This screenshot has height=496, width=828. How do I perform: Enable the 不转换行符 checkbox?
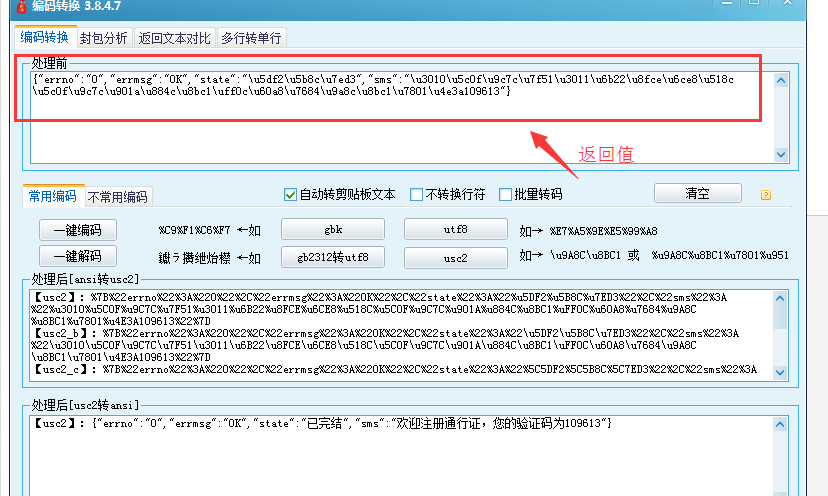(x=416, y=194)
